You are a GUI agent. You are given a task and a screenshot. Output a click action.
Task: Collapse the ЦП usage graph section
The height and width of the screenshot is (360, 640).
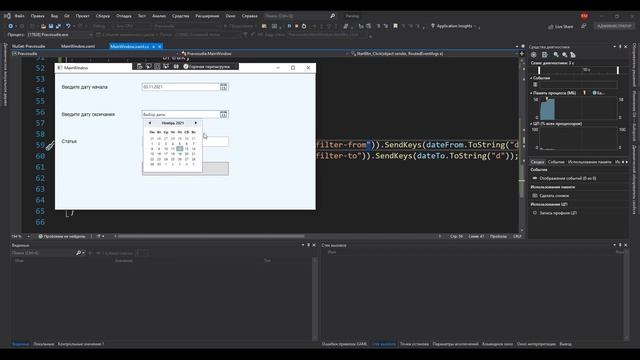click(x=531, y=124)
